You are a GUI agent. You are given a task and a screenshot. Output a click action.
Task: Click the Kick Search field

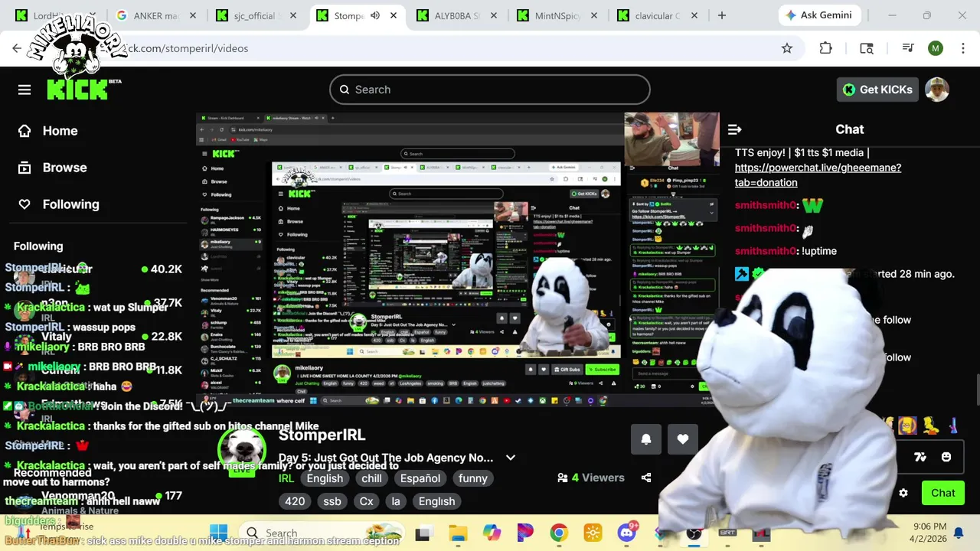coord(490,90)
